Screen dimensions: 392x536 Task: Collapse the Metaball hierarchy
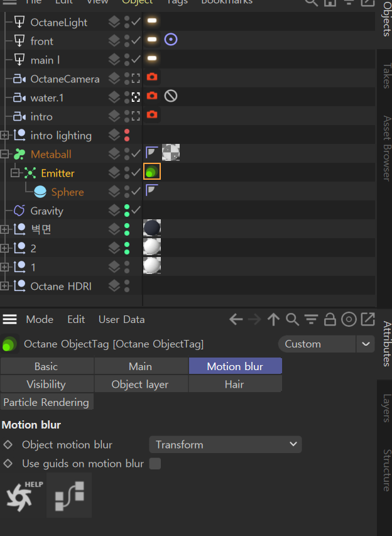click(x=4, y=155)
